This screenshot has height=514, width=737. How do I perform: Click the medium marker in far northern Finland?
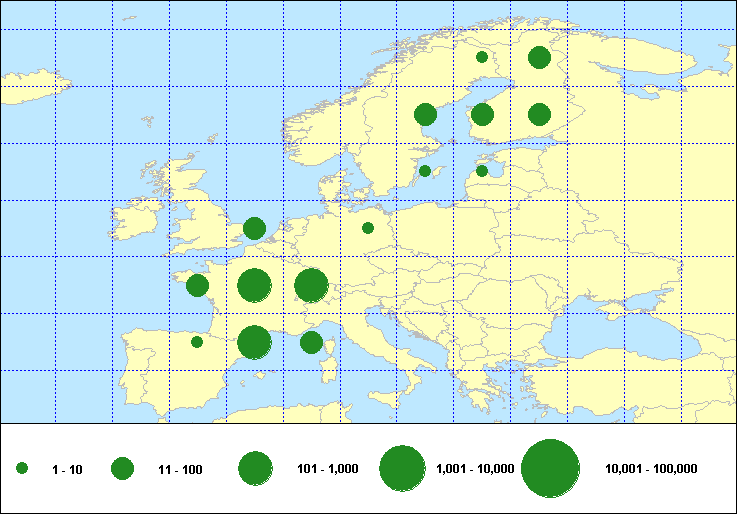(x=539, y=57)
